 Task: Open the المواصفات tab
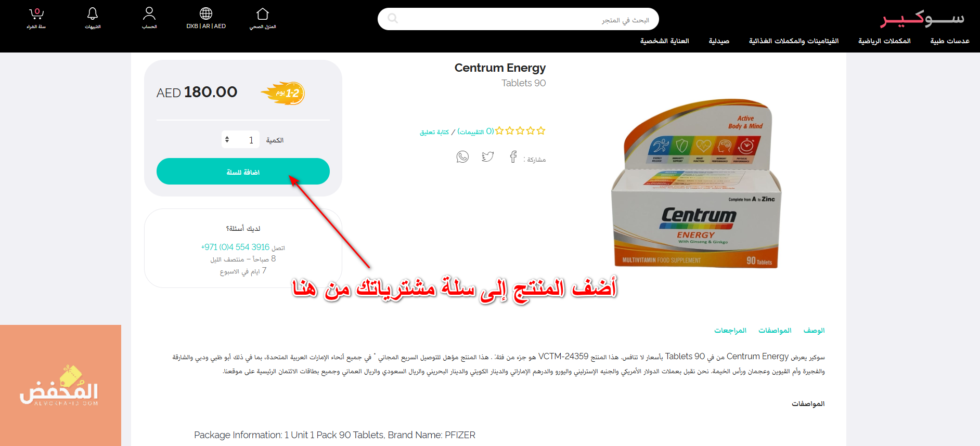[x=775, y=331]
